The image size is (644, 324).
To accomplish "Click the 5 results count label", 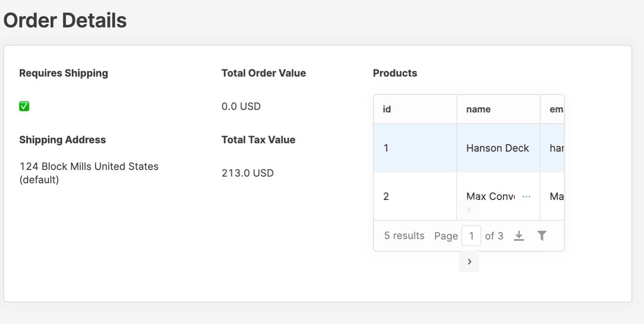I will [404, 236].
